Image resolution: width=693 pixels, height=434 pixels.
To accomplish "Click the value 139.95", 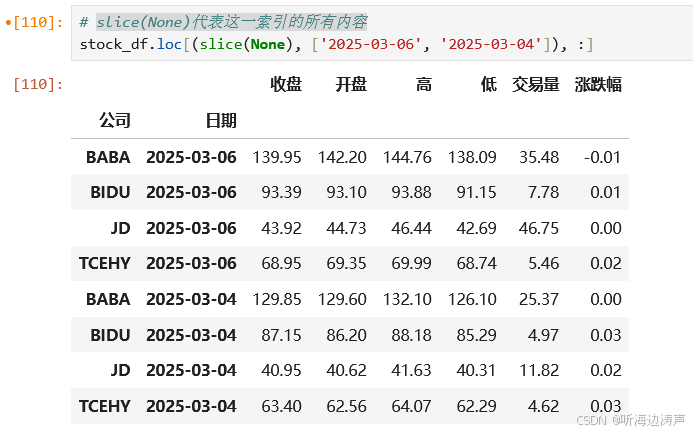I will click(277, 157).
